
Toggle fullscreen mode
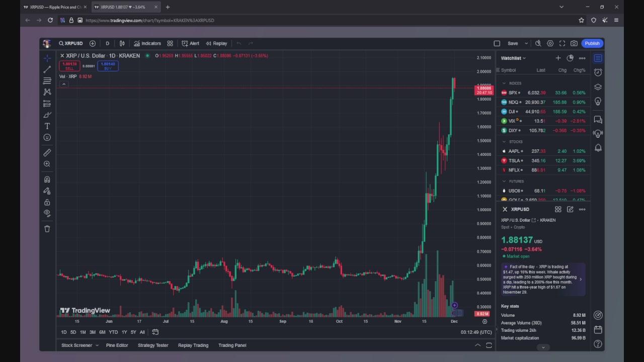click(x=562, y=43)
